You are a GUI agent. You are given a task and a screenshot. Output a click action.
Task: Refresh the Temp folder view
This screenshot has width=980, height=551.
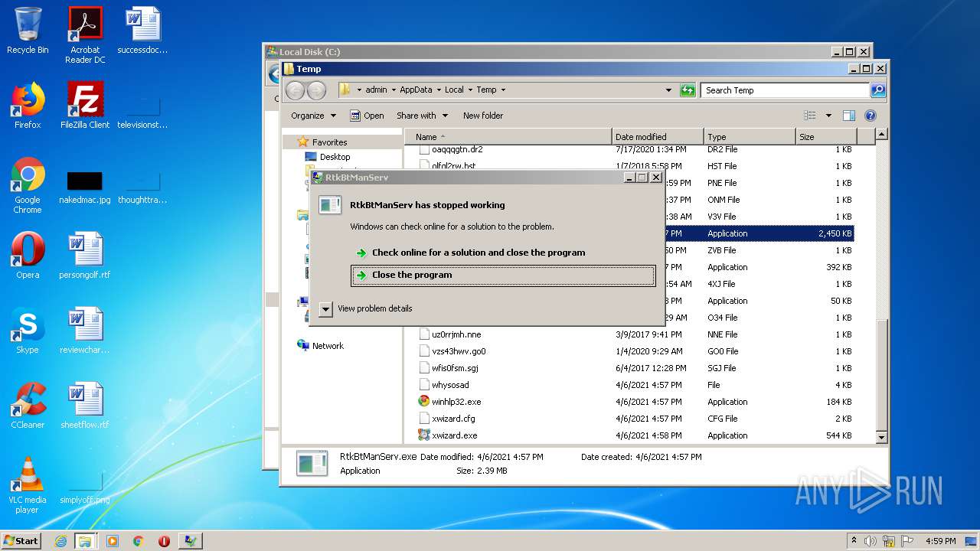click(688, 90)
